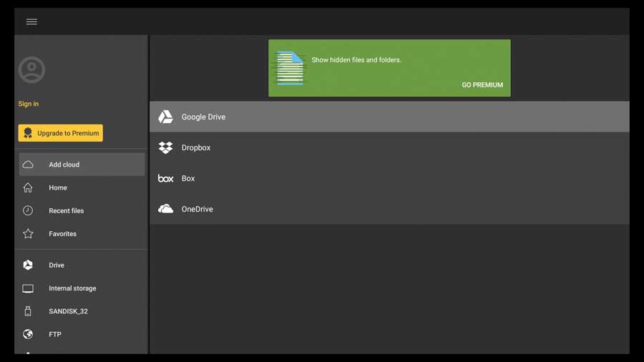The height and width of the screenshot is (362, 644).
Task: Click the Internal storage device icon
Action: 28,288
